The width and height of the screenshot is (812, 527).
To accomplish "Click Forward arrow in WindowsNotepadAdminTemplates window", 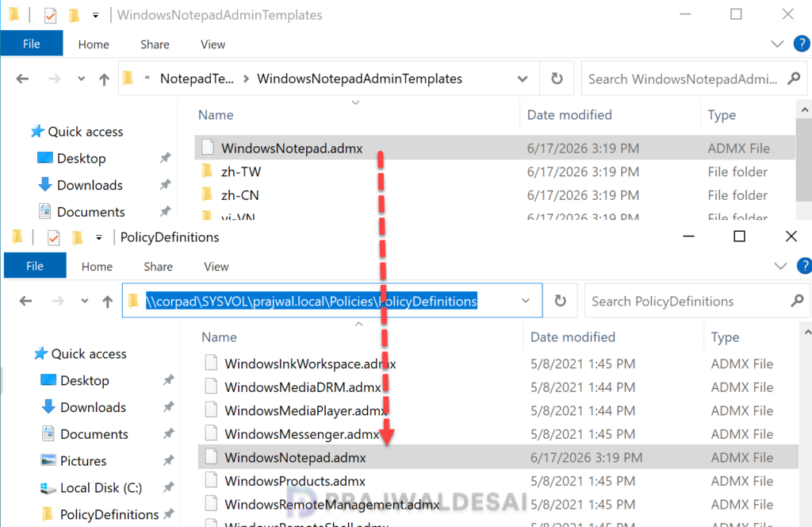I will pos(54,79).
